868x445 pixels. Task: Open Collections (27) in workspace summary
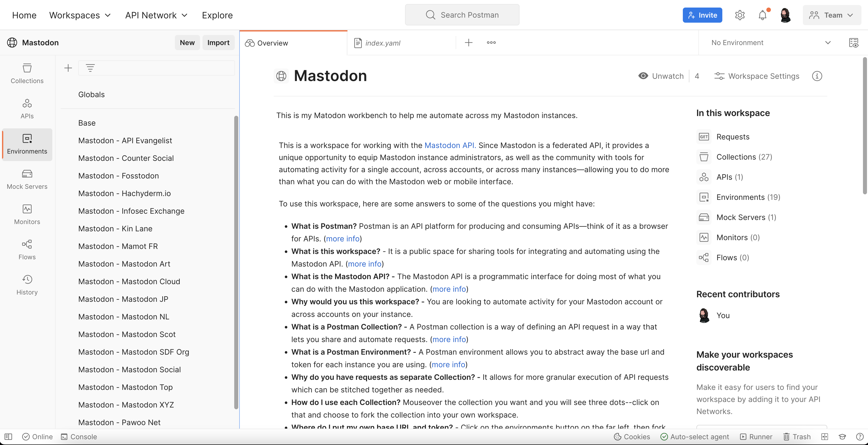click(735, 157)
